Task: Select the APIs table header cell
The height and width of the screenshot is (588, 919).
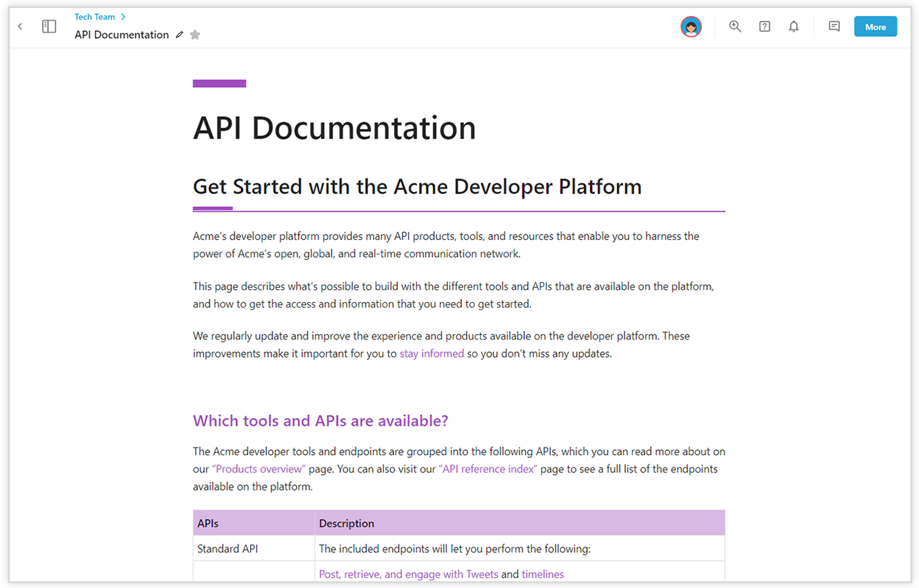Action: [x=254, y=523]
